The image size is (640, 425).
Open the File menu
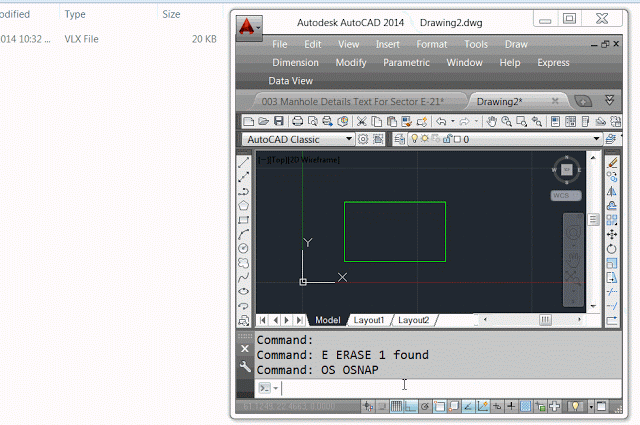tap(280, 44)
